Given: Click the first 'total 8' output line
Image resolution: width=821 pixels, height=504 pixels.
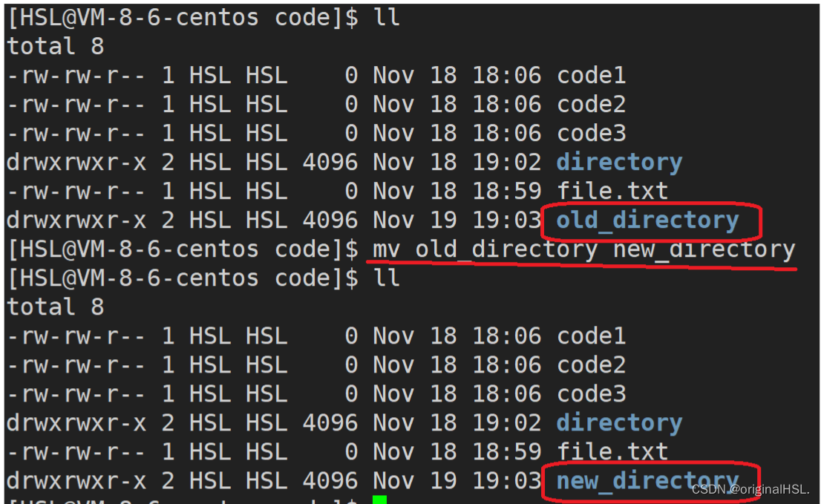Looking at the screenshot, I should [56, 46].
